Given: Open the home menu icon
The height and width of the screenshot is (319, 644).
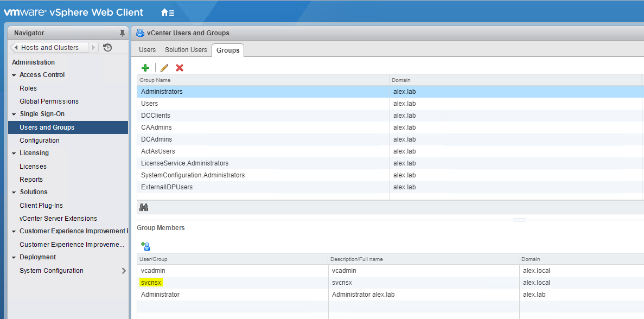Looking at the screenshot, I should (168, 12).
